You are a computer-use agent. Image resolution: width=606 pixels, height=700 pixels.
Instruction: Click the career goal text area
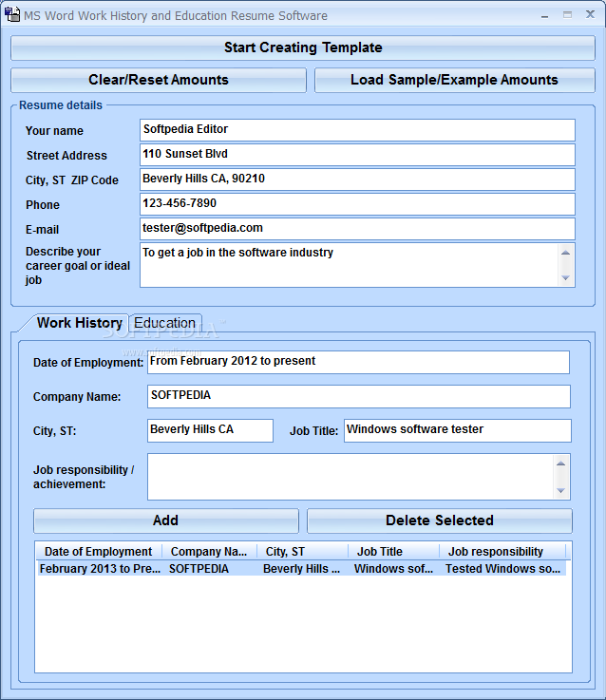tap(350, 265)
